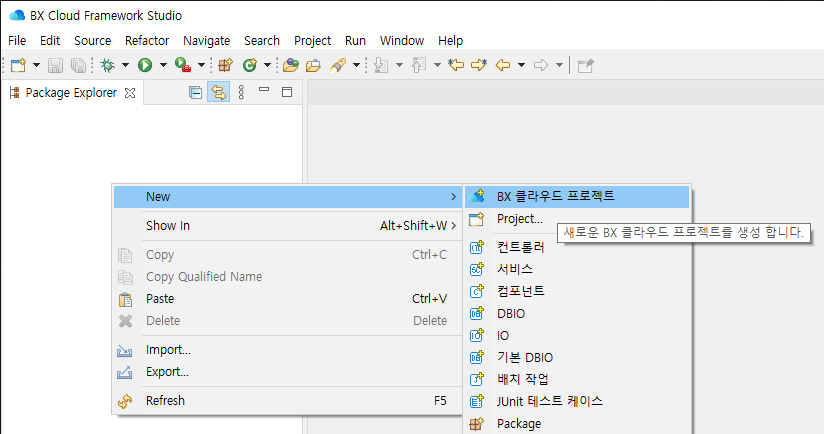
Task: Click the Last Edit Location toolbar icon
Action: 457,65
